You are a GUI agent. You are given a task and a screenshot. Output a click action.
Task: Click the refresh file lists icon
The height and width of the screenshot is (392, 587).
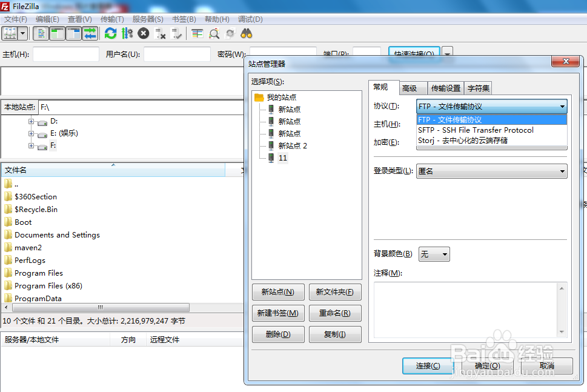point(110,34)
